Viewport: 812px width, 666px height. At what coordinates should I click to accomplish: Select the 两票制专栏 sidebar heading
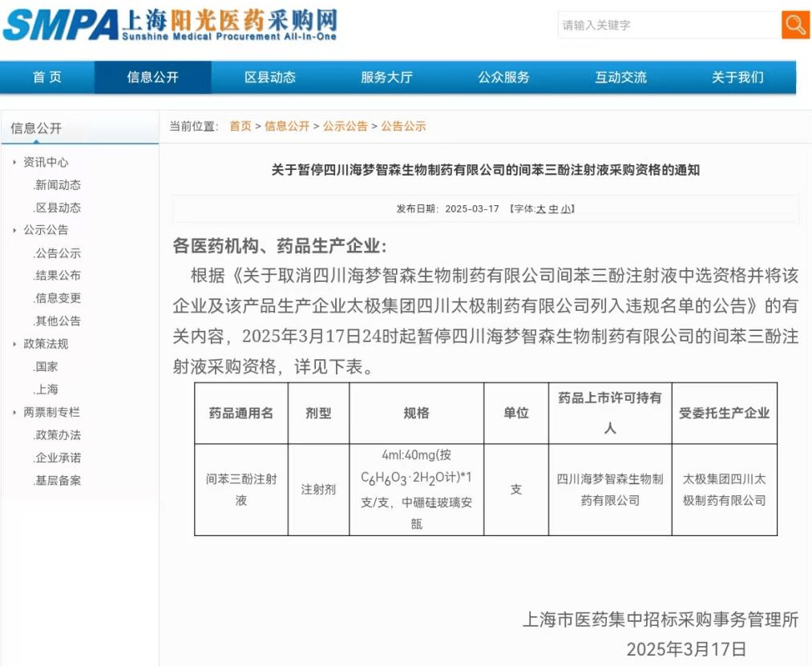[x=51, y=412]
